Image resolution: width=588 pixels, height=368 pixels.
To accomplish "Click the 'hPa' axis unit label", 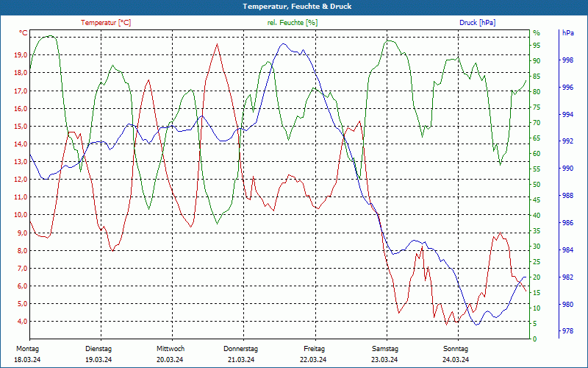I will point(568,33).
